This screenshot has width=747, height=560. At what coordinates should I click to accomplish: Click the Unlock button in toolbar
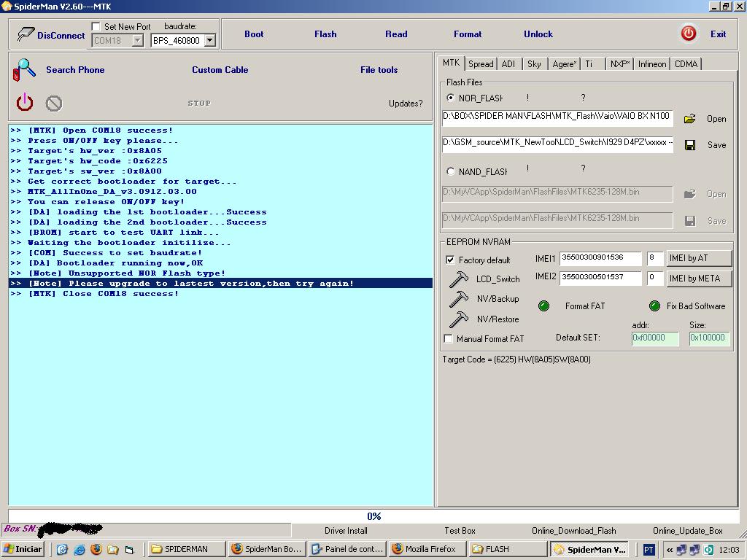tap(538, 34)
